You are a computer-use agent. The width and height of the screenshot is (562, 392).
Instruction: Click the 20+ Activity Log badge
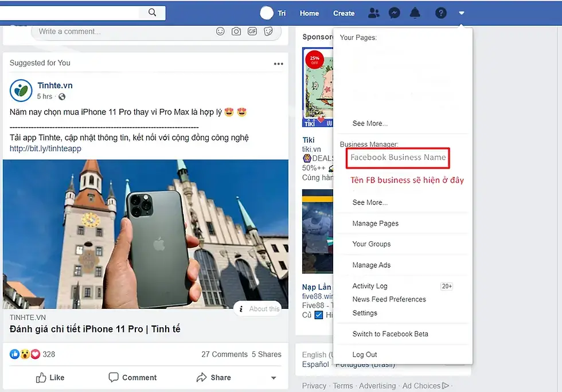pos(447,287)
